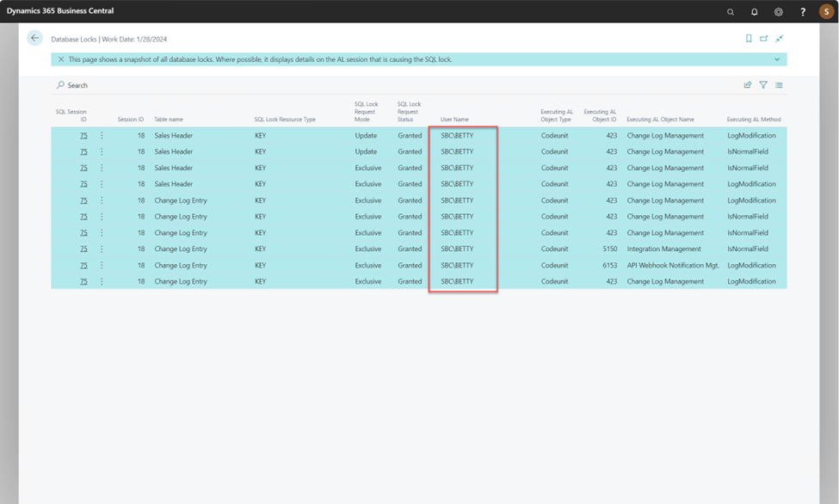Open row menu for Integration Management row
This screenshot has height=504, width=839.
click(x=102, y=249)
